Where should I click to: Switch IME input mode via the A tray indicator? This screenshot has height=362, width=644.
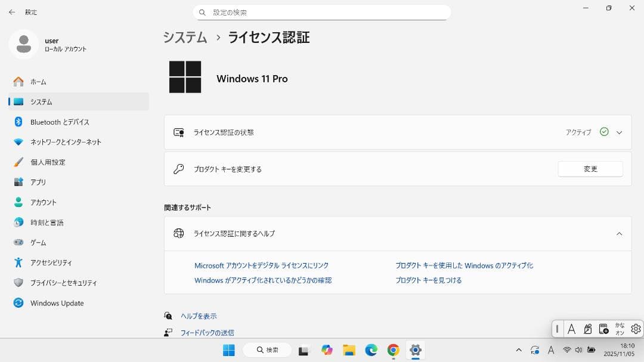click(551, 351)
